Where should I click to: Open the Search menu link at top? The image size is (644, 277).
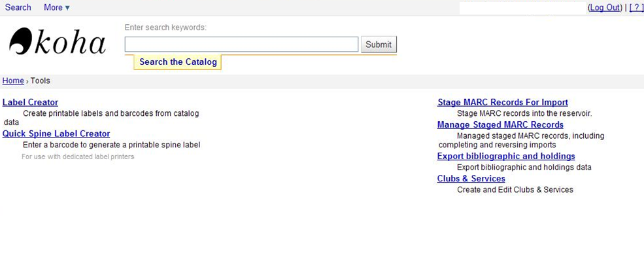[x=18, y=7]
